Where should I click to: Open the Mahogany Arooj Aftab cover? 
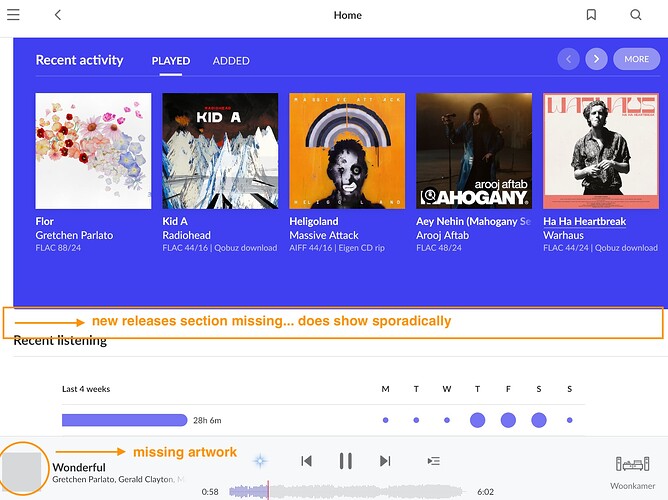(474, 151)
